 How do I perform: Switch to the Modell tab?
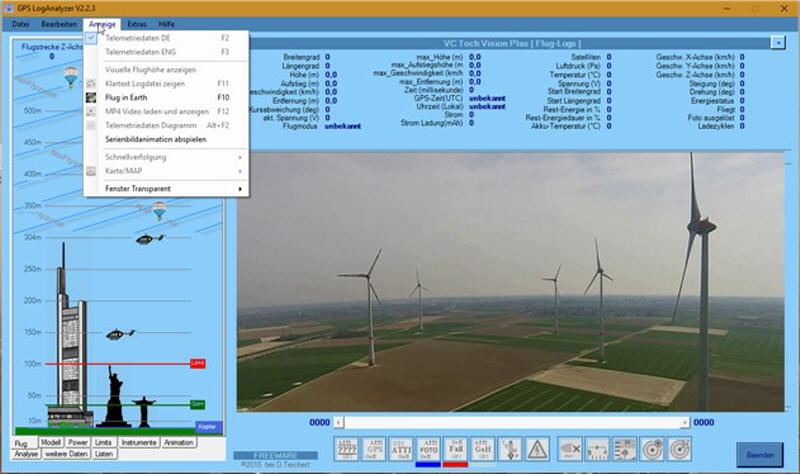coord(51,442)
